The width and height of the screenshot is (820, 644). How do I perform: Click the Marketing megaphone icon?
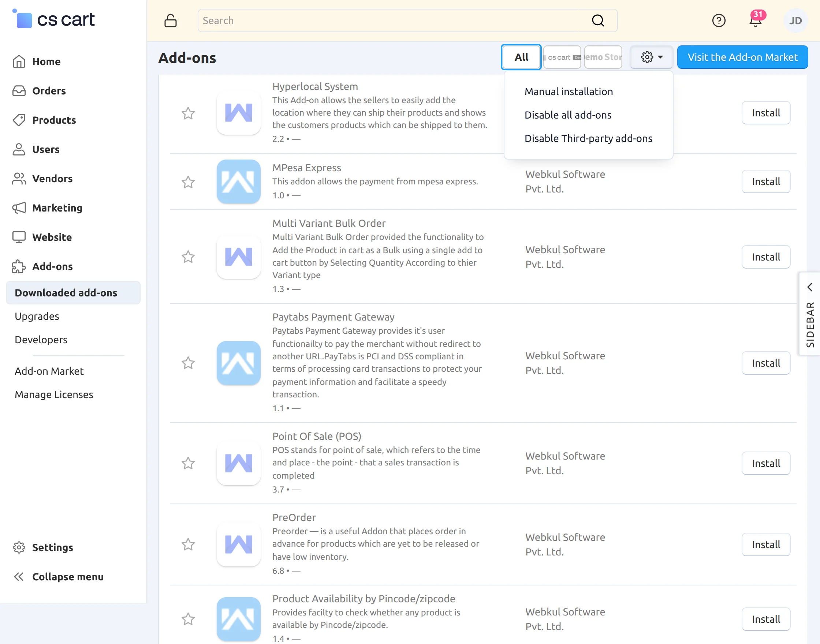click(x=19, y=208)
